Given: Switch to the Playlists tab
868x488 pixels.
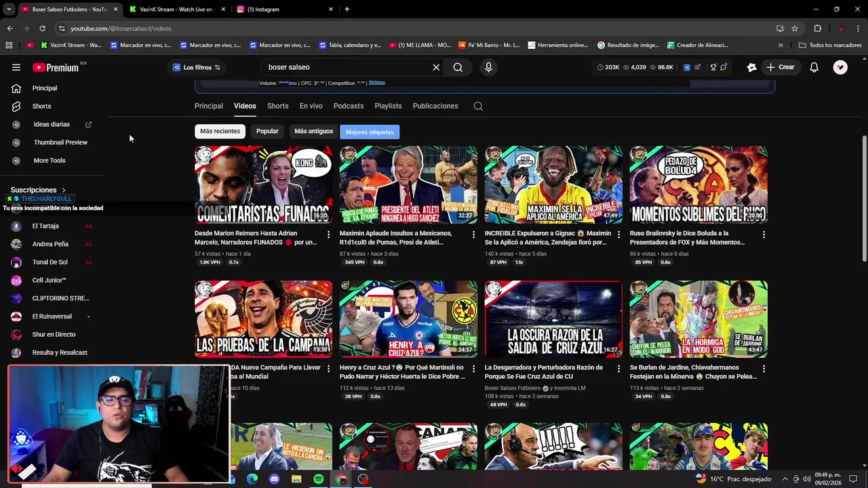Looking at the screenshot, I should tap(389, 106).
